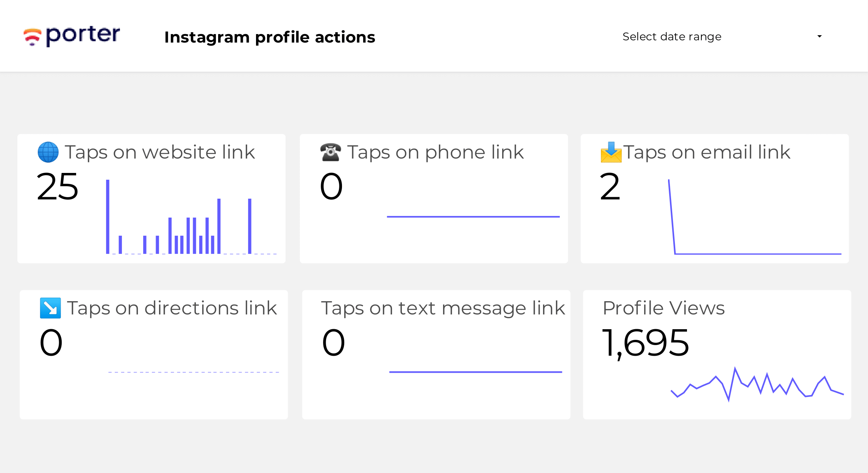The image size is (868, 473).
Task: Click the Taps on text message link heading
Action: (443, 308)
